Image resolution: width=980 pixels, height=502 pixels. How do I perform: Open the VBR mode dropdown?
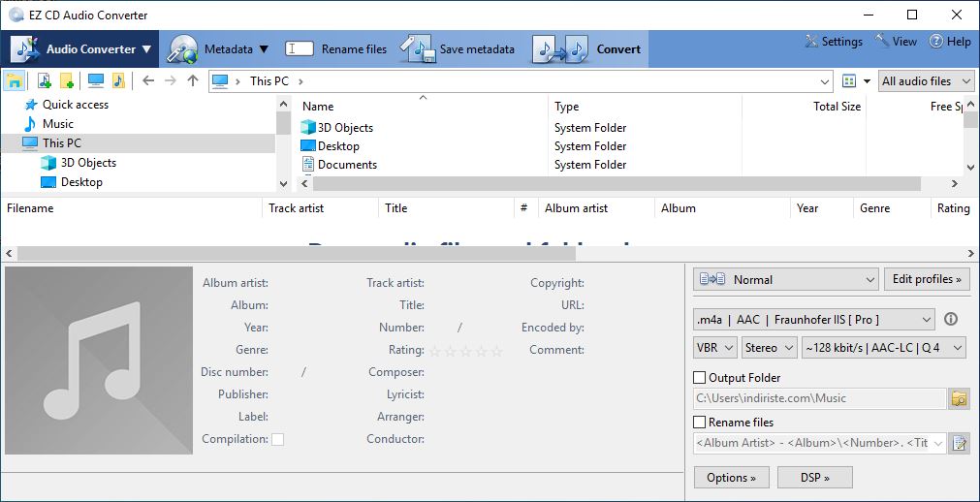tap(715, 348)
